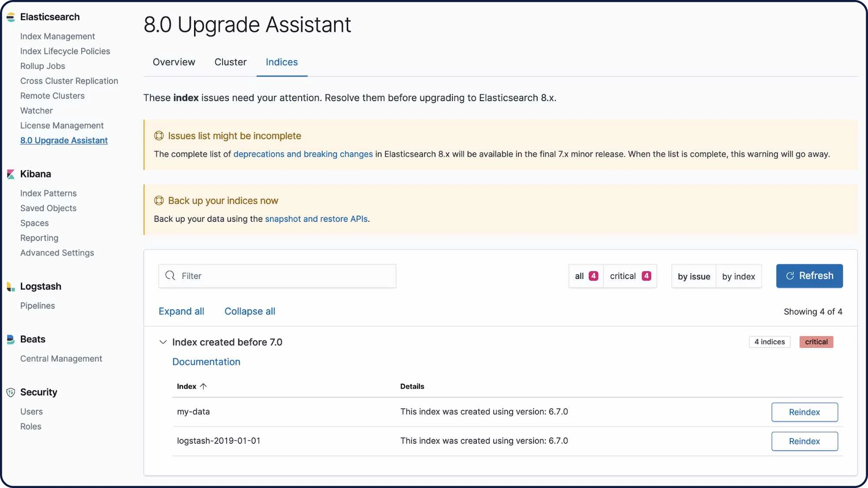Click the 'critical' severity badge

[816, 342]
